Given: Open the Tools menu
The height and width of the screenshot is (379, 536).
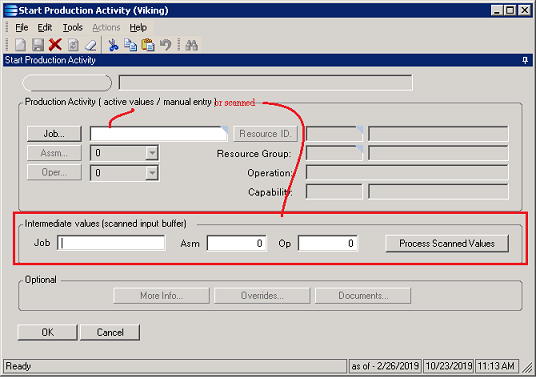Looking at the screenshot, I should click(72, 27).
